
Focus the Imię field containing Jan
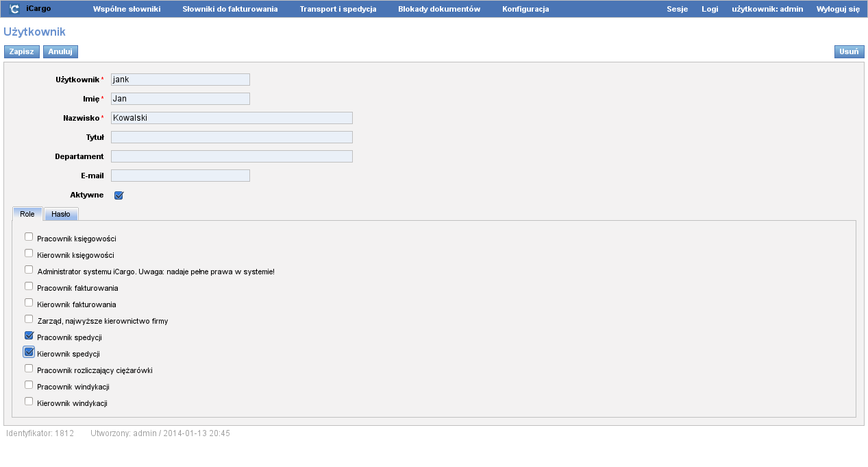(180, 99)
